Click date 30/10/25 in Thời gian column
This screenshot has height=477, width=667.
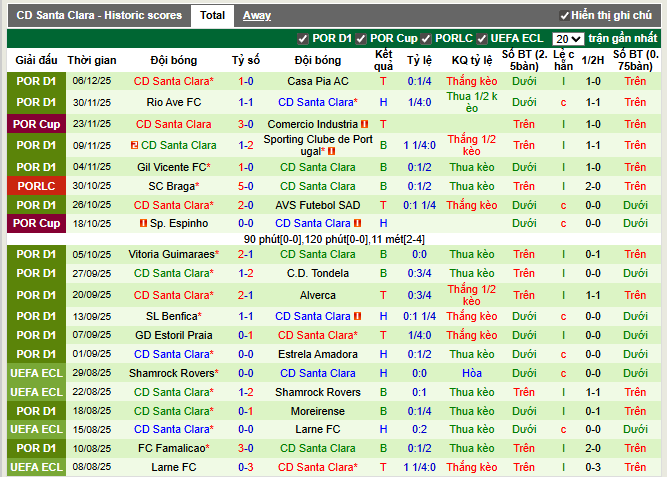[x=92, y=186]
